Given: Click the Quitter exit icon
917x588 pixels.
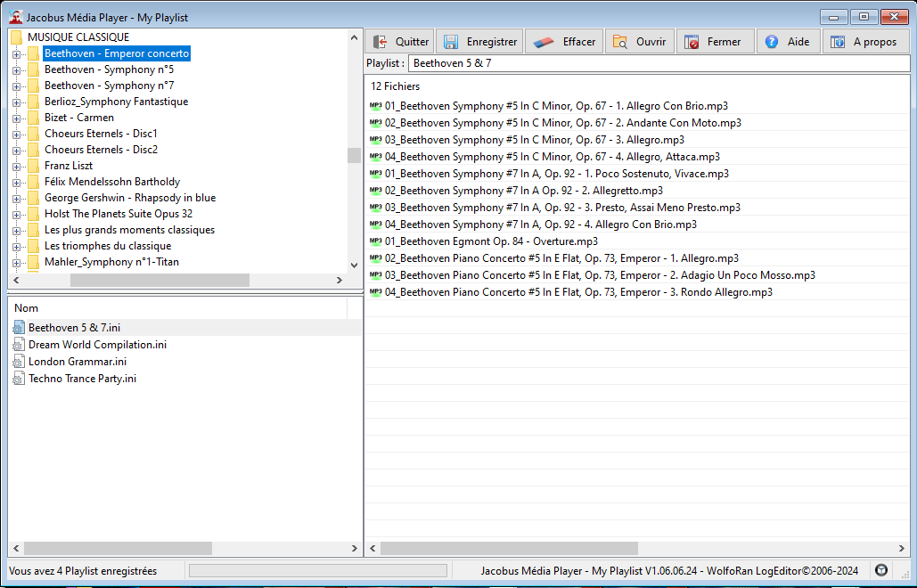Looking at the screenshot, I should coord(380,42).
